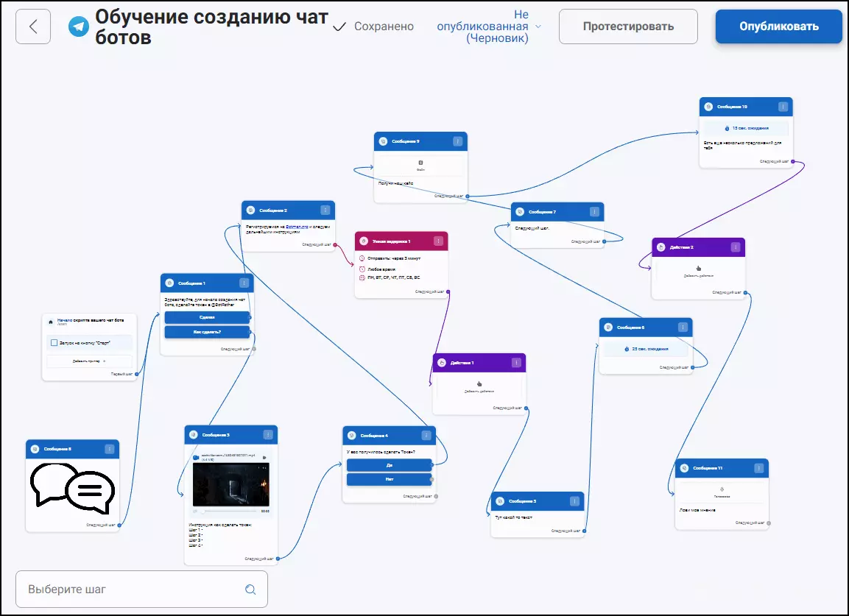Click the calendar days icon in Умная задержка 1
849x616 pixels.
[362, 277]
